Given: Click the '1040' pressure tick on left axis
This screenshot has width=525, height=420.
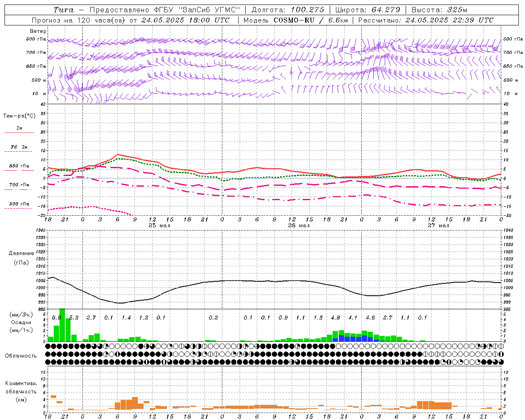Looking at the screenshot, I should click(40, 231).
